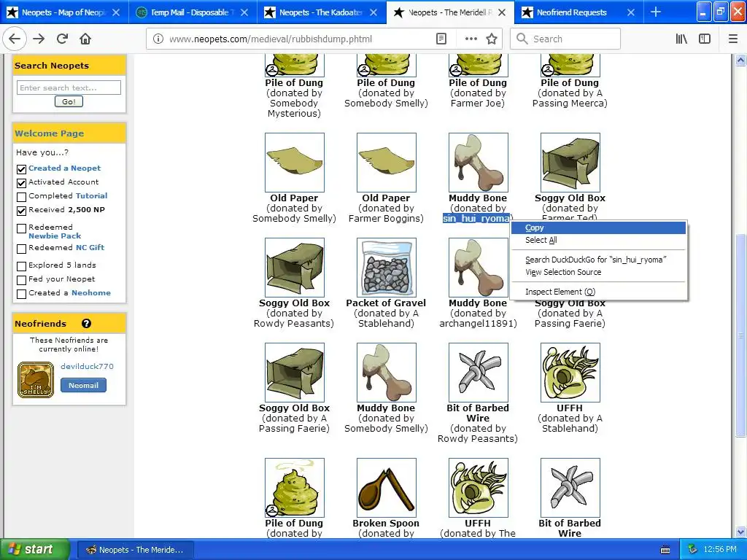Check the Completed Tutorial checkbox
The width and height of the screenshot is (747, 560).
pos(21,197)
